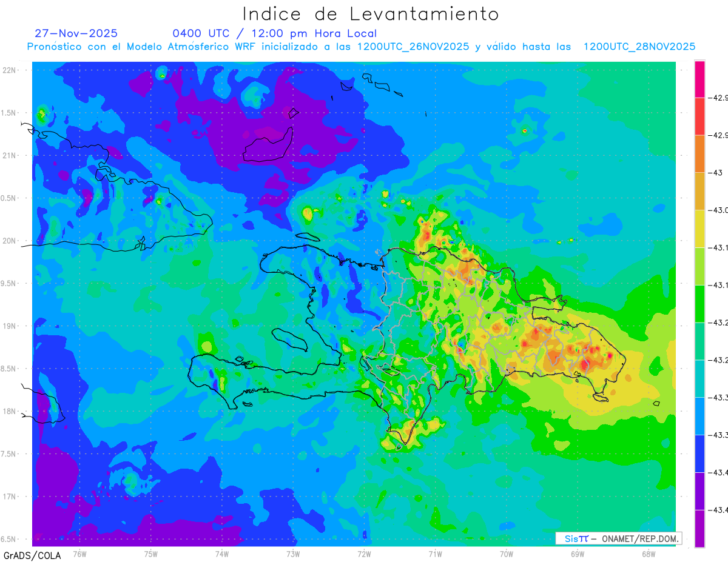Click the '76W' longitude label
Screen dimensions: 728x562
79,554
